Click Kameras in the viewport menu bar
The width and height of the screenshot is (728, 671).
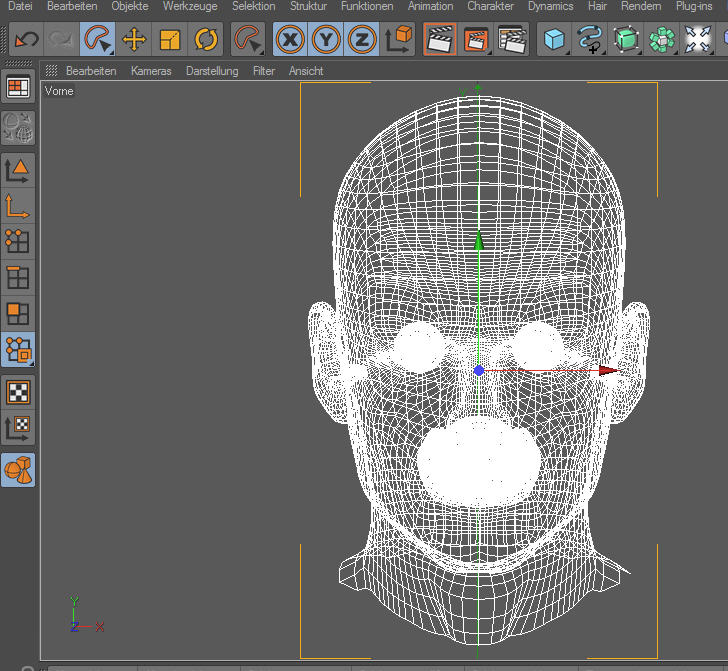point(151,71)
